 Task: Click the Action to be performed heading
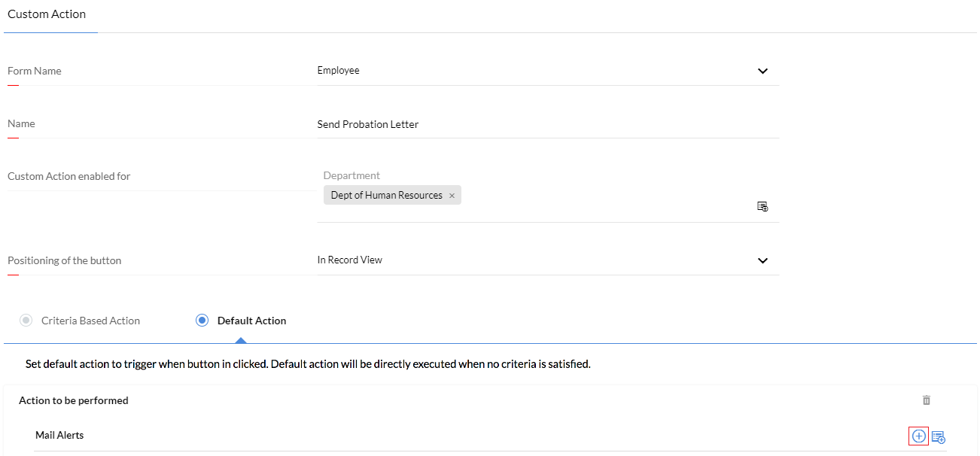tap(74, 400)
